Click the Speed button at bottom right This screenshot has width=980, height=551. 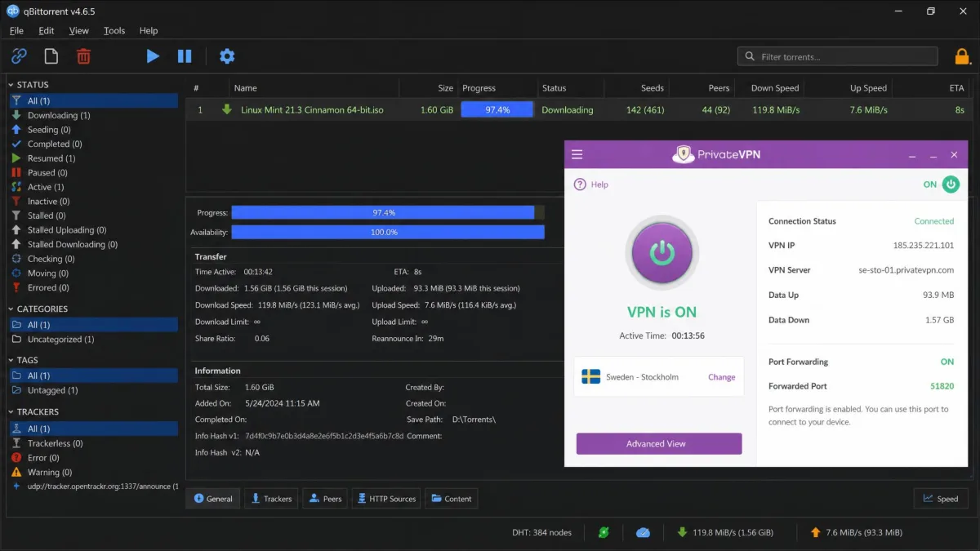[941, 499]
